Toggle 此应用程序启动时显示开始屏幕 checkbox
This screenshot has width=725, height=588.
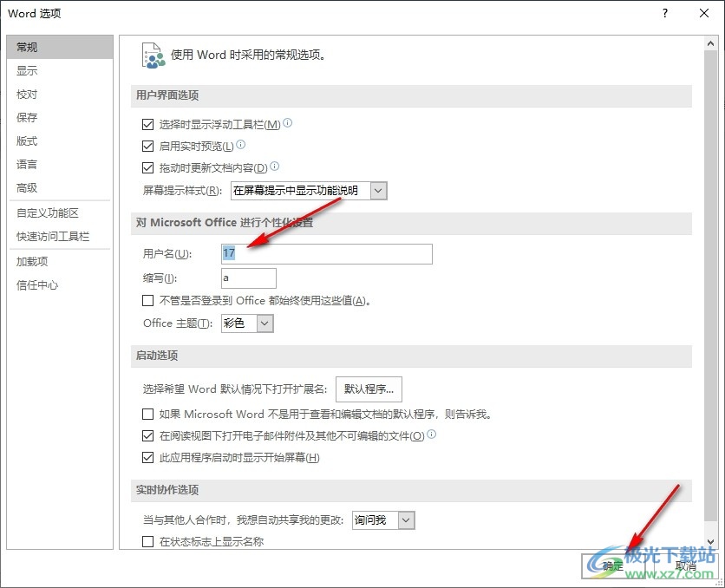pyautogui.click(x=148, y=458)
